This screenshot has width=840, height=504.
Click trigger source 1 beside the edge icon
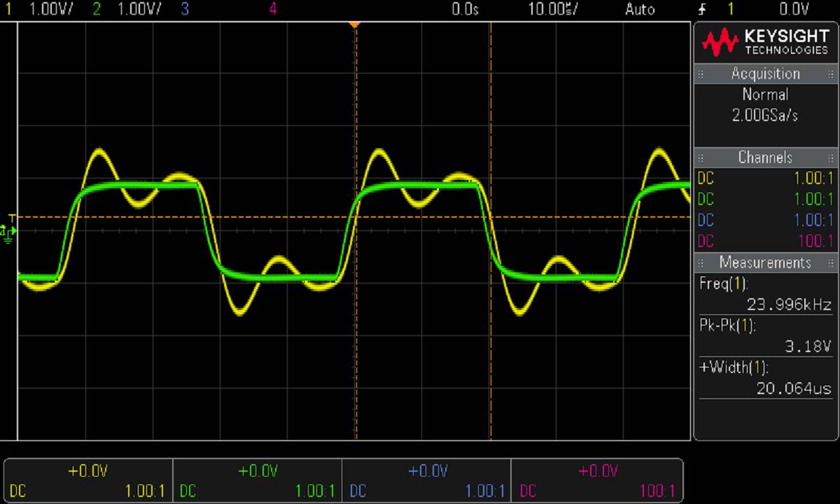click(x=731, y=9)
